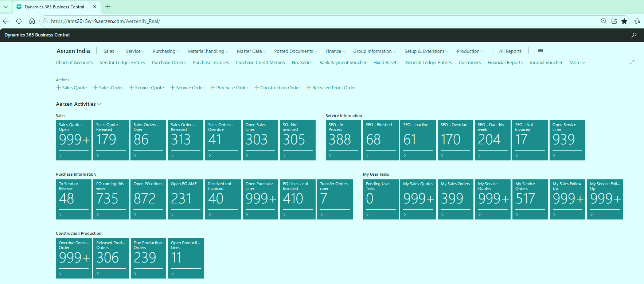
Task: Open the favorites list icon
Action: point(637,21)
